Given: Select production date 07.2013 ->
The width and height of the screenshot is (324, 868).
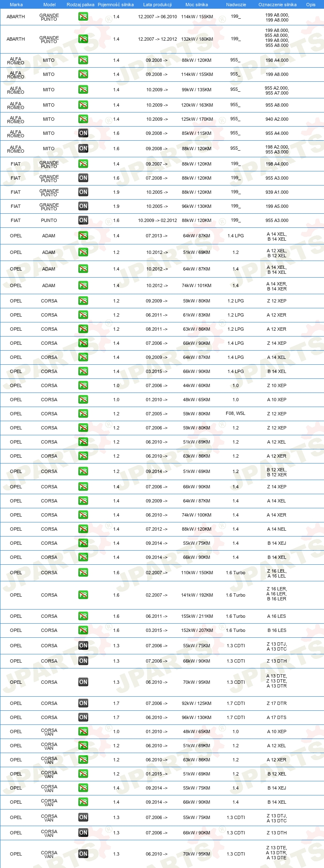Looking at the screenshot, I should [x=157, y=236].
